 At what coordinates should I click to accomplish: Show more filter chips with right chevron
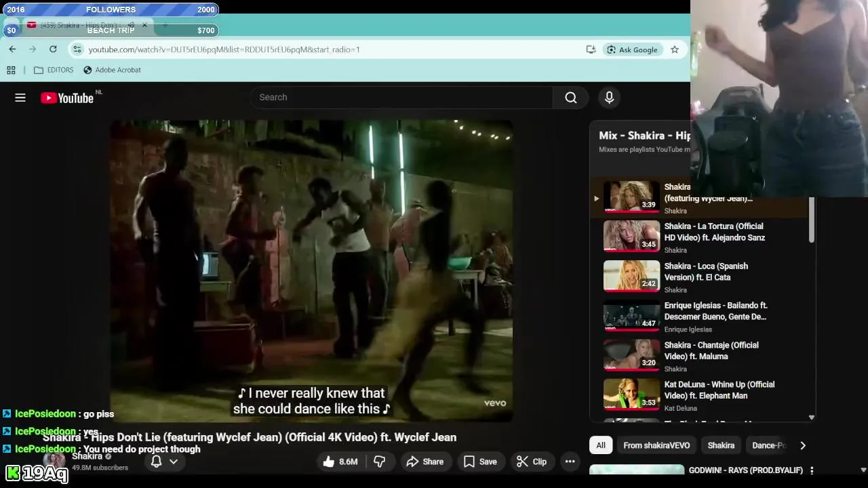pyautogui.click(x=803, y=445)
